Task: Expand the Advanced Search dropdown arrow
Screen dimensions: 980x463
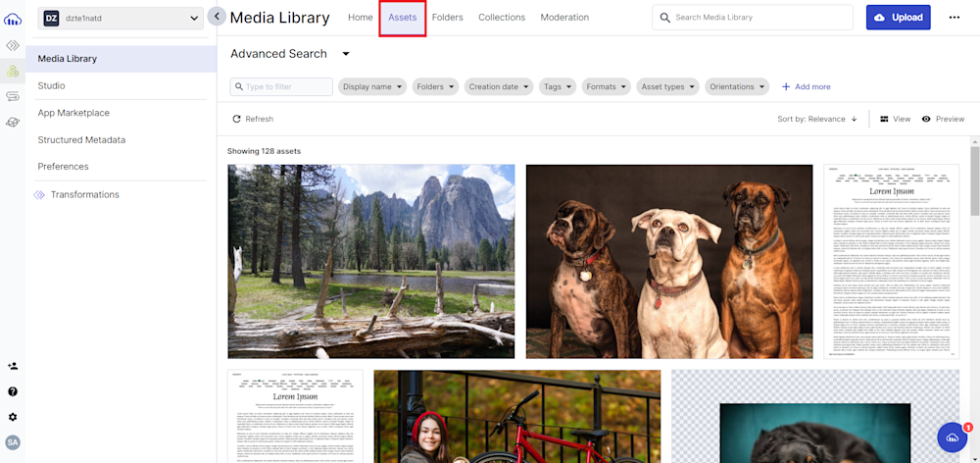Action: (346, 54)
